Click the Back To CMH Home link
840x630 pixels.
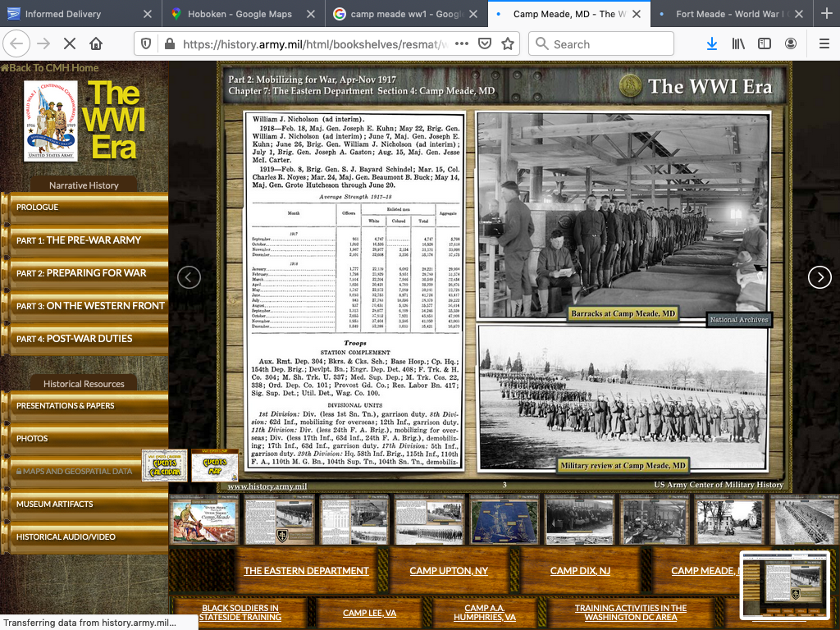point(51,68)
